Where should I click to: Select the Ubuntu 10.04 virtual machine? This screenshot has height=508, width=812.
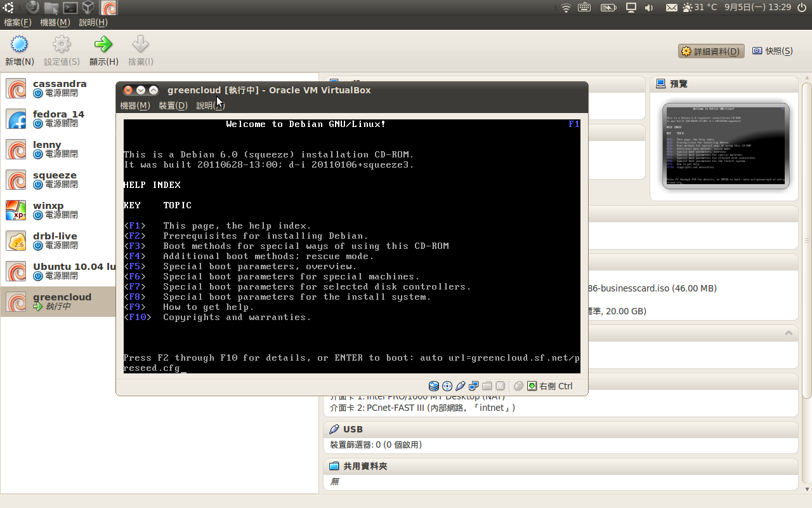[x=59, y=271]
